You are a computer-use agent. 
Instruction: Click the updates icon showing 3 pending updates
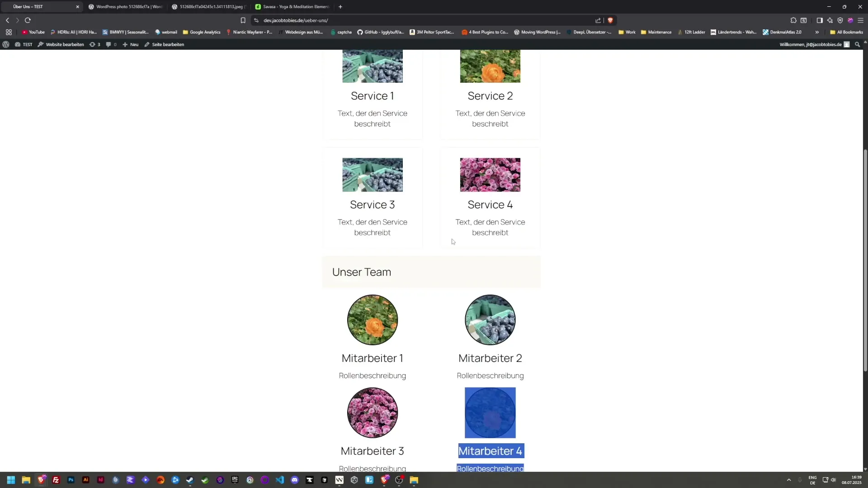pyautogui.click(x=94, y=44)
